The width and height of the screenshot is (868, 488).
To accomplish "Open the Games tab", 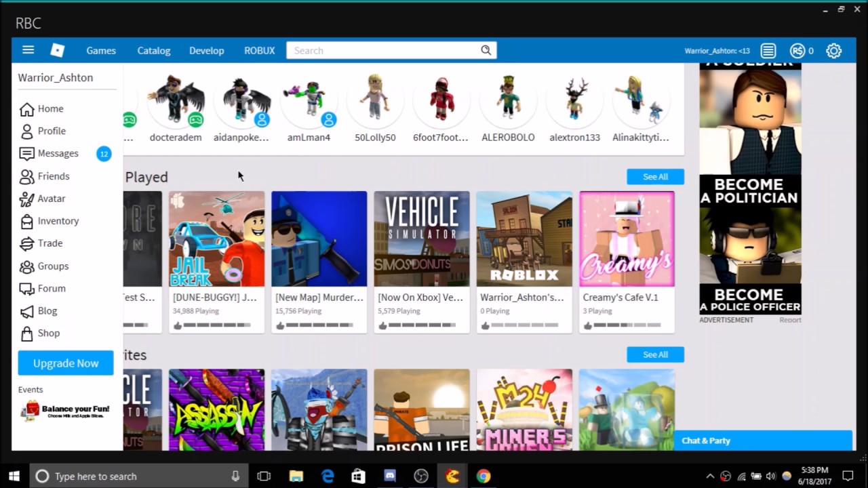I will (101, 51).
